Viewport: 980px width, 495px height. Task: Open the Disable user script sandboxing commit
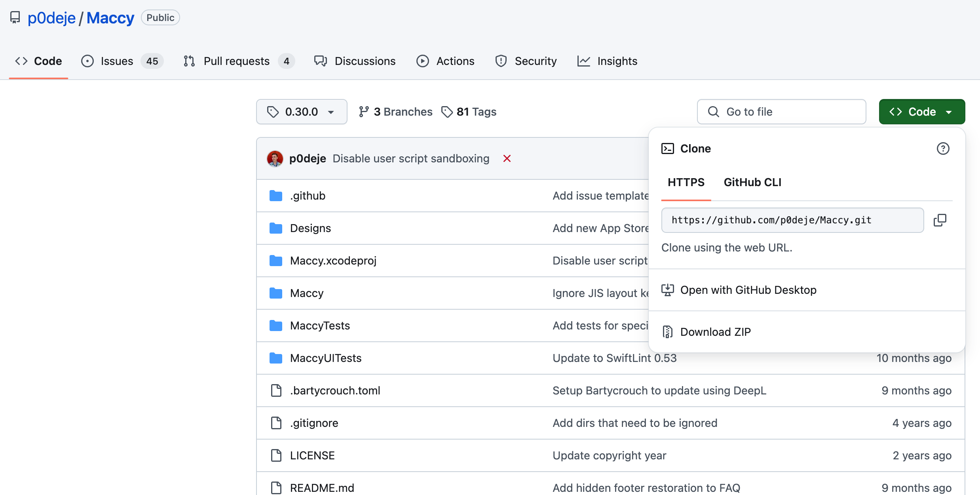pos(411,158)
